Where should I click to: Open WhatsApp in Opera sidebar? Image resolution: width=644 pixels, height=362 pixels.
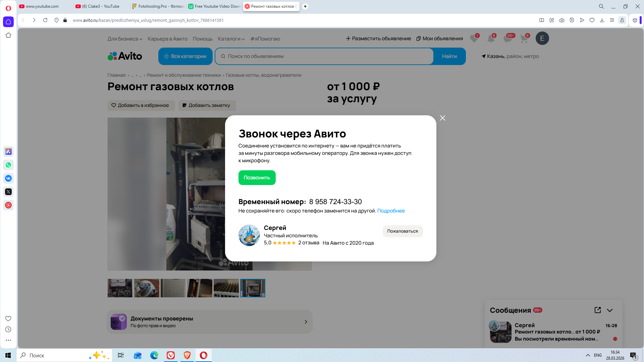(8, 165)
